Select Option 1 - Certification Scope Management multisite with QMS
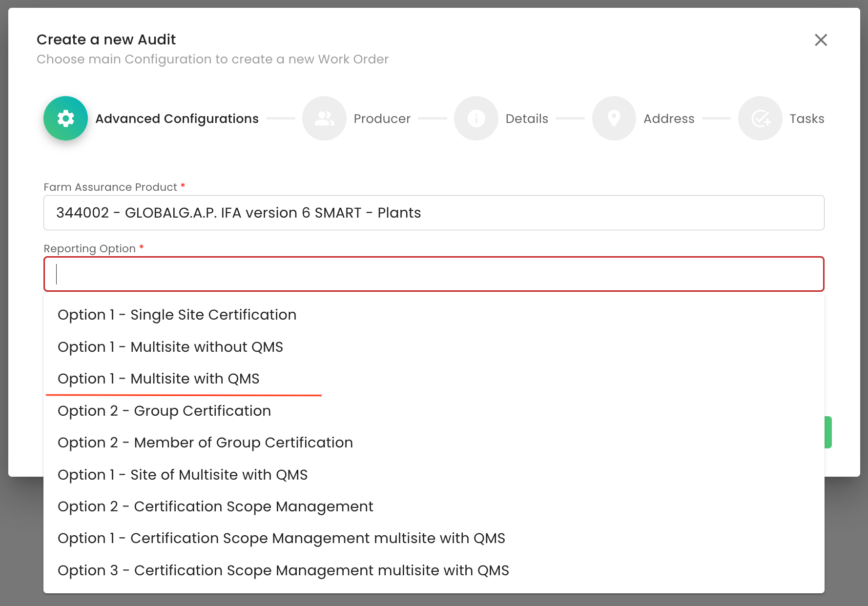Screen dimensions: 868x606 [x=434, y=538]
